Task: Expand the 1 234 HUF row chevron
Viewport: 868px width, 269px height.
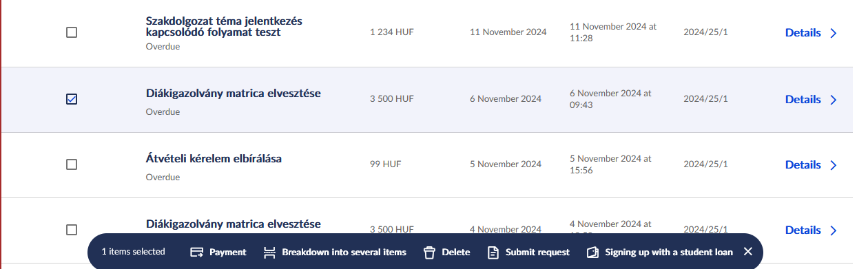Action: 834,33
